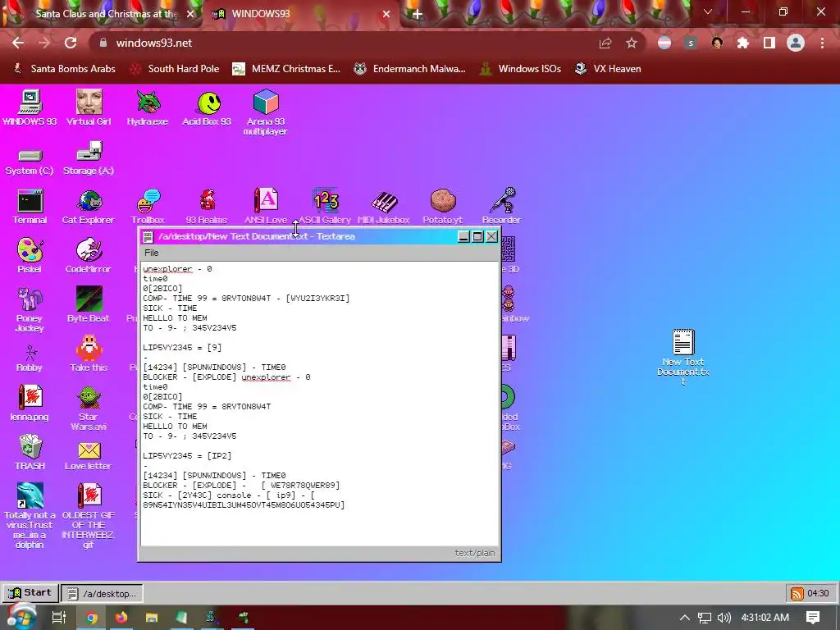Image resolution: width=840 pixels, height=630 pixels.
Task: Open the Robby icon
Action: pos(30,358)
